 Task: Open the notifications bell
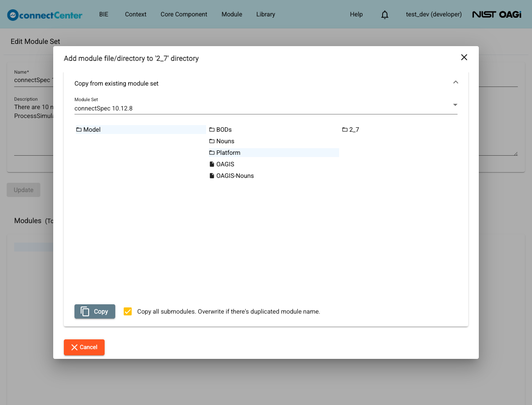(x=385, y=15)
